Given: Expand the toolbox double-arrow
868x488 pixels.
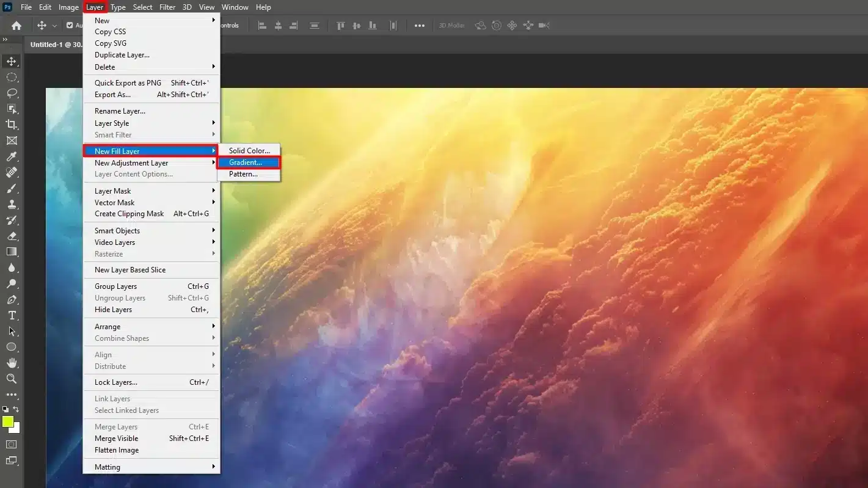Looking at the screenshot, I should point(5,39).
